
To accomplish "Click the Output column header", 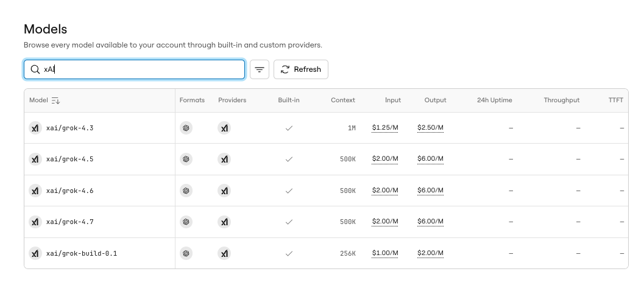I will pyautogui.click(x=436, y=100).
